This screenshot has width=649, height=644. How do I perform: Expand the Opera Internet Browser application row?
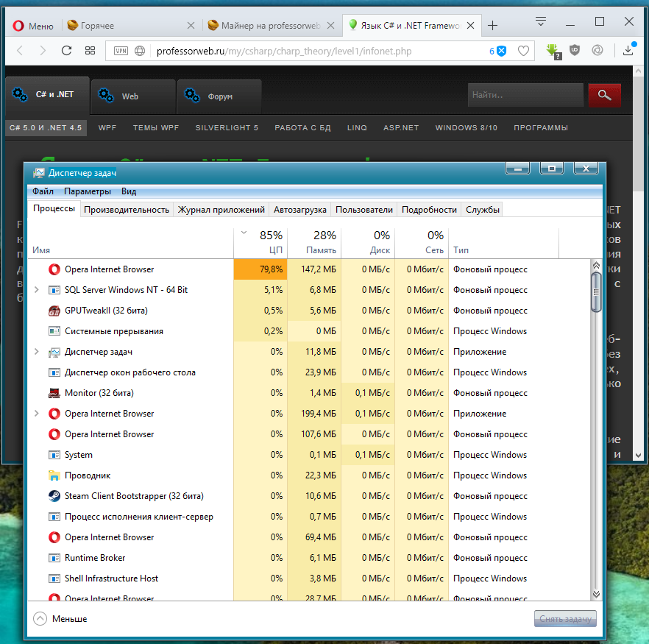tap(37, 414)
